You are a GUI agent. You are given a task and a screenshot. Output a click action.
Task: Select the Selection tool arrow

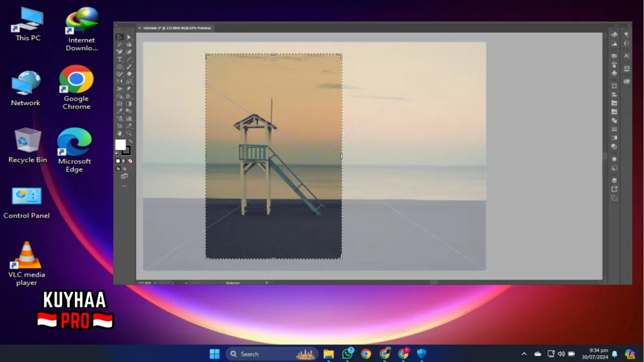[x=119, y=37]
